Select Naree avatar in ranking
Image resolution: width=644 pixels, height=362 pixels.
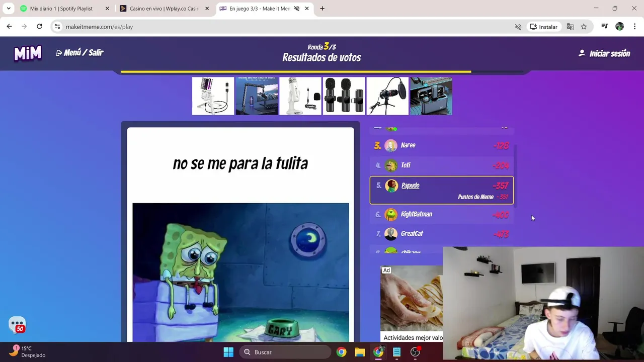coord(391,146)
